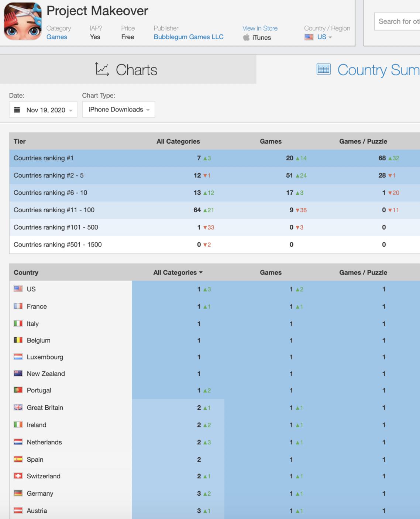This screenshot has height=519, width=420.
Task: Click the Project Makeover title
Action: coord(97,11)
